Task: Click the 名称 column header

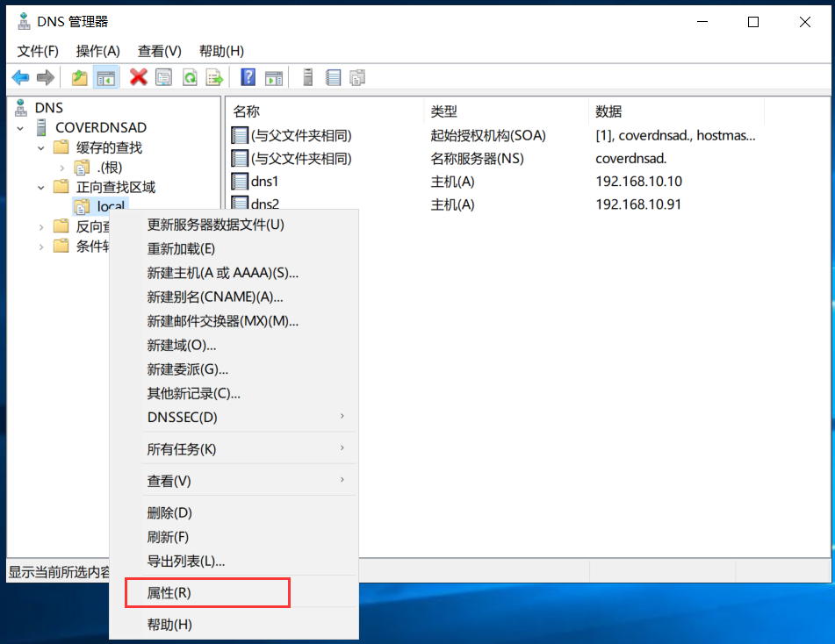Action: click(x=247, y=111)
